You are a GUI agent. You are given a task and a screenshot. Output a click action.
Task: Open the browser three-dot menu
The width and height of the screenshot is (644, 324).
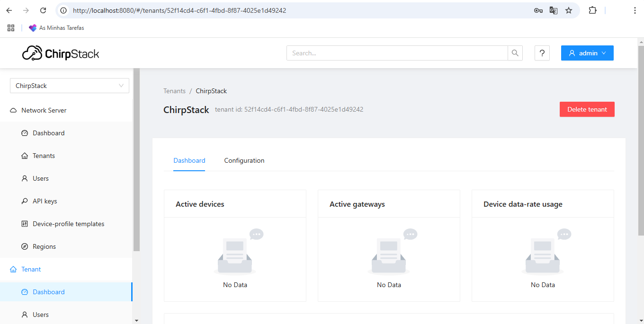(x=635, y=10)
